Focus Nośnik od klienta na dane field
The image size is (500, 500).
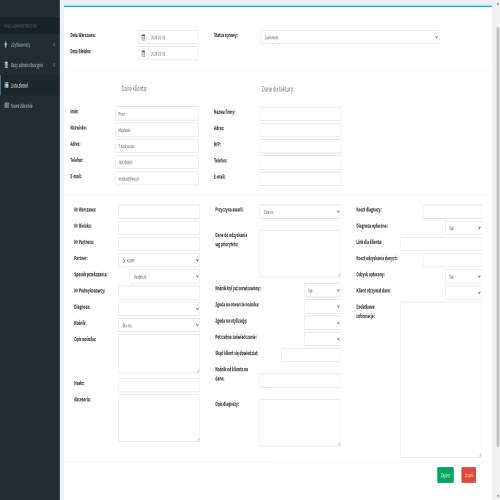coord(300,381)
